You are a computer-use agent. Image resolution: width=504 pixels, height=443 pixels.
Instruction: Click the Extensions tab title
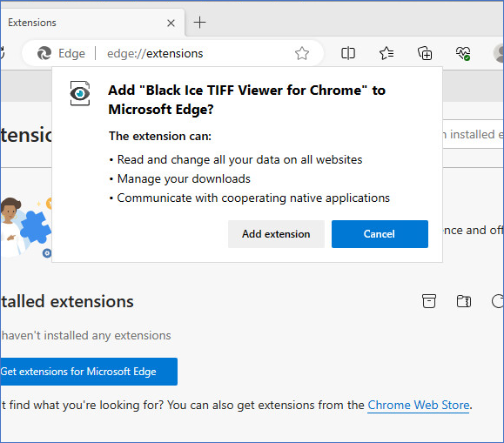pos(32,23)
